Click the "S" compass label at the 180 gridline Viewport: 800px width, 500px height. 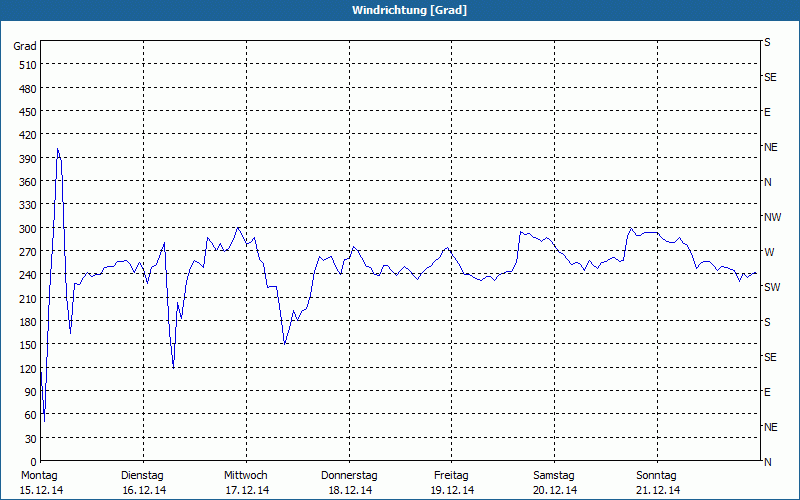point(767,322)
